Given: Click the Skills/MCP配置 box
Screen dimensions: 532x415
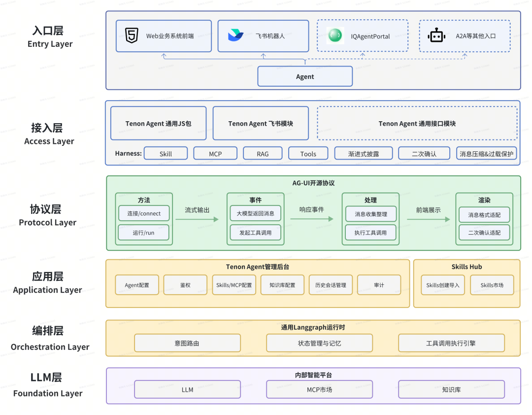Looking at the screenshot, I should coord(234,285).
